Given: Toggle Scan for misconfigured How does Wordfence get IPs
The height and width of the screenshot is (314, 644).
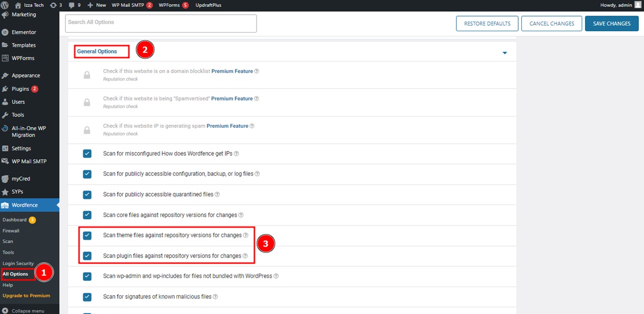Looking at the screenshot, I should click(87, 153).
